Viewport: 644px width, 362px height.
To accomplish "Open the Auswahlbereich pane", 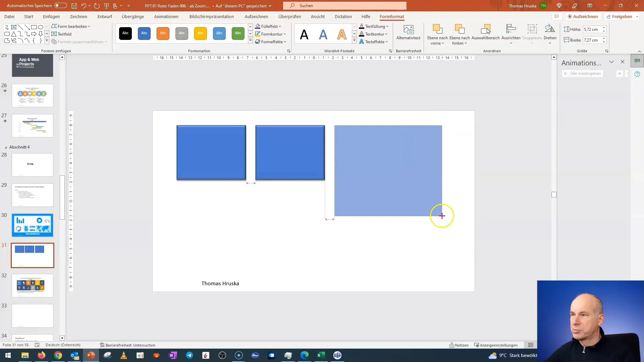I will click(485, 33).
